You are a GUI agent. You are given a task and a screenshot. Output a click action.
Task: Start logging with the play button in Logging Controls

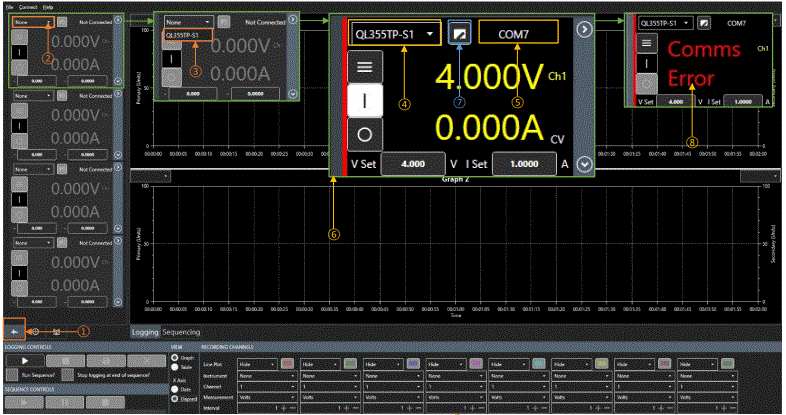(25, 360)
